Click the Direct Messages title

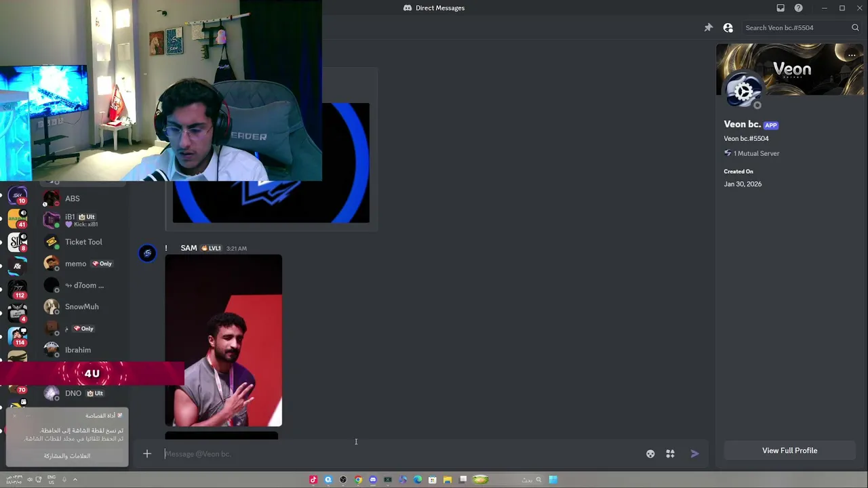440,8
